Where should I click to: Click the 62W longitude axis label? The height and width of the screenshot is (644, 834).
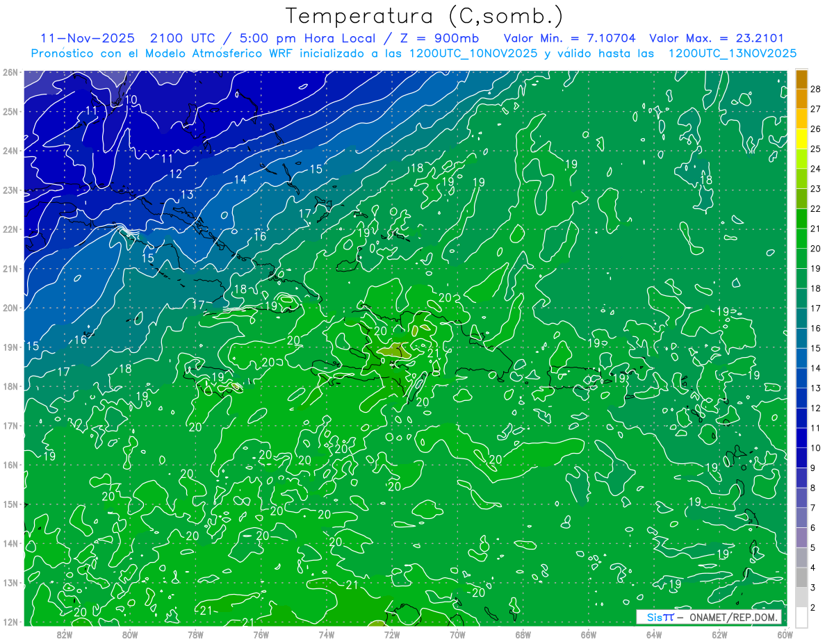coord(719,634)
